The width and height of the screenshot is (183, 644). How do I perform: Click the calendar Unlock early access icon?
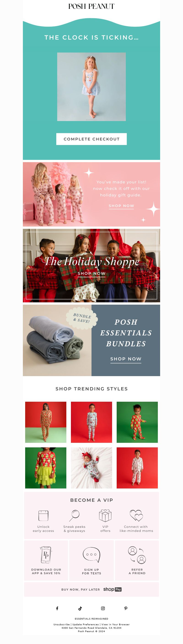coord(43,515)
